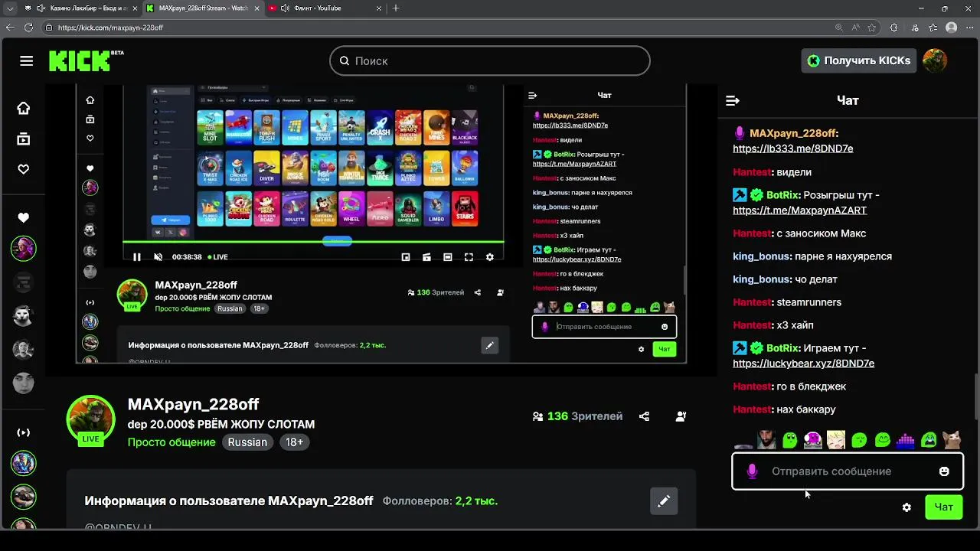Enter fullscreen in video player
The height and width of the screenshot is (551, 980).
[469, 257]
